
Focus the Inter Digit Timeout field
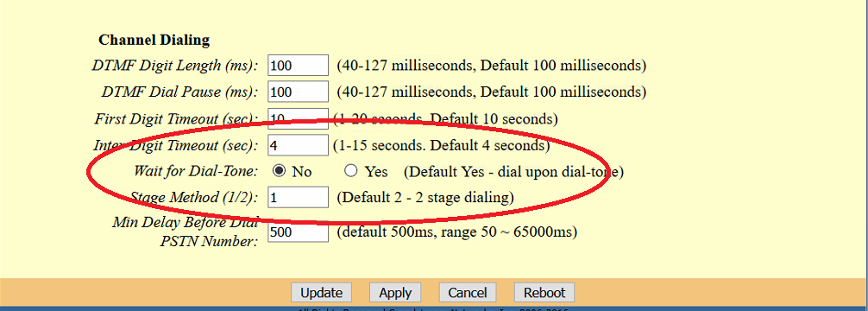click(x=299, y=145)
